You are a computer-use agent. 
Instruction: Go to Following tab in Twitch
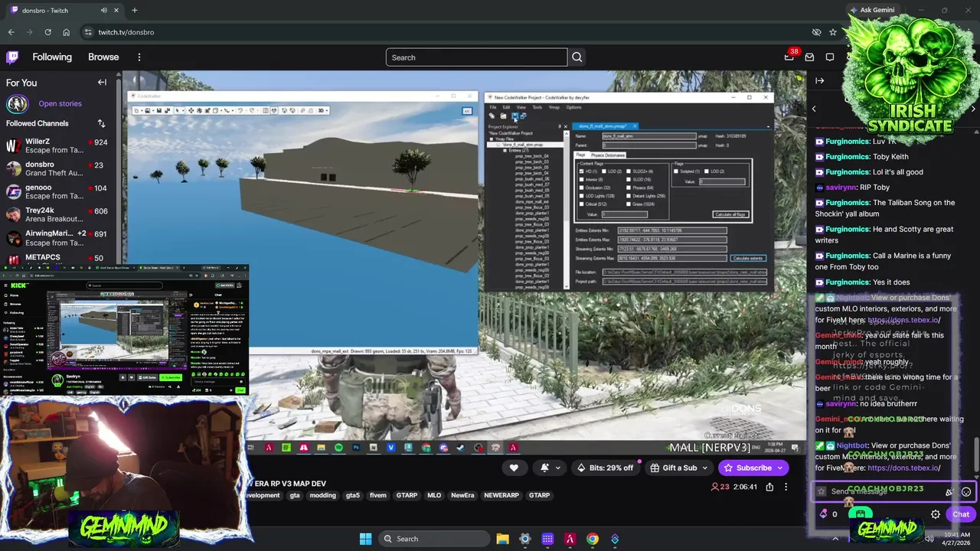tap(52, 57)
